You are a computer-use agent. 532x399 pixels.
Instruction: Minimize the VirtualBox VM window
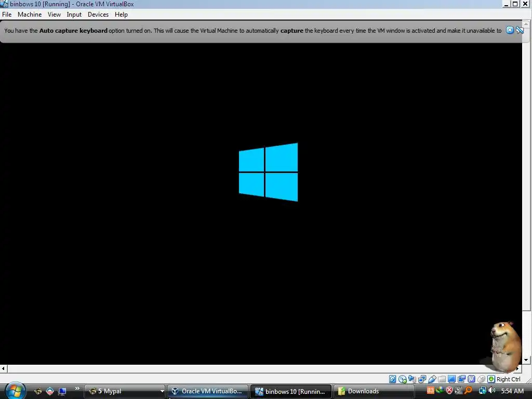click(506, 4)
